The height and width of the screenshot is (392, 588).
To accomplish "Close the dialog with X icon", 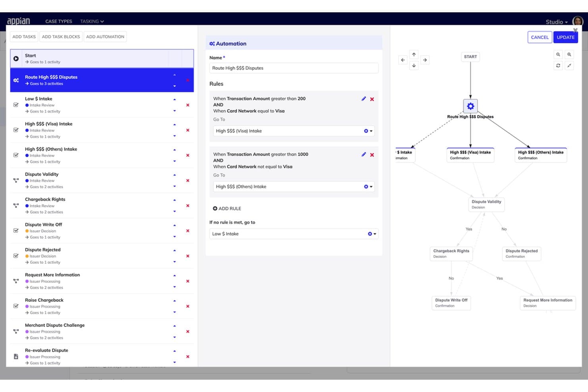I will point(575,30).
